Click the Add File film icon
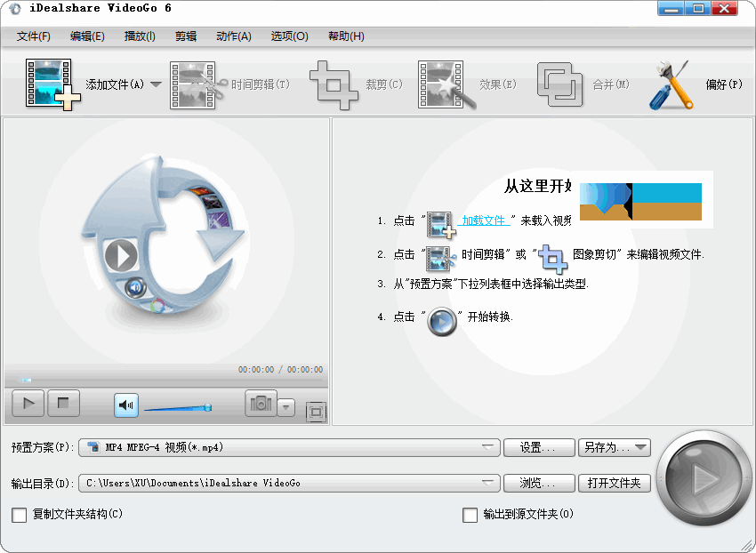The image size is (756, 553). coord(52,84)
